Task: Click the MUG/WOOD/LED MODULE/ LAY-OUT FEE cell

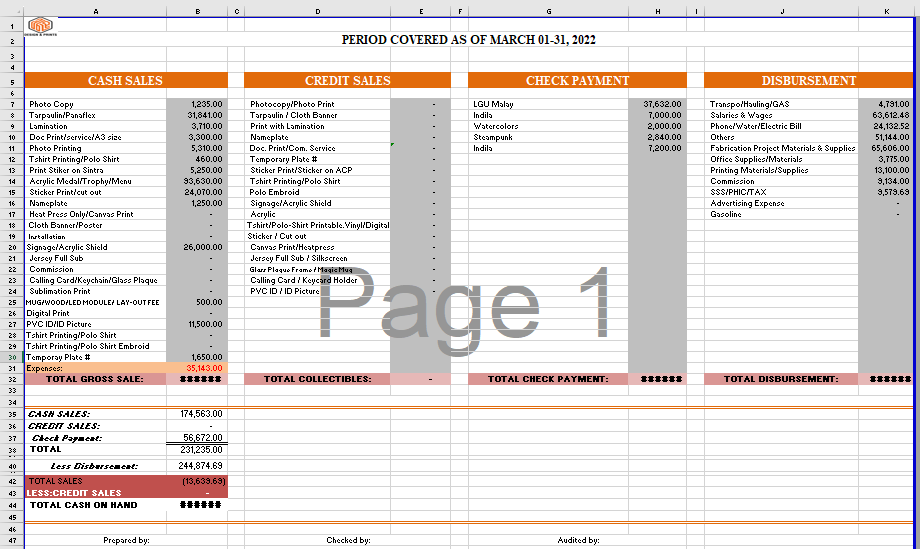Action: click(96, 303)
